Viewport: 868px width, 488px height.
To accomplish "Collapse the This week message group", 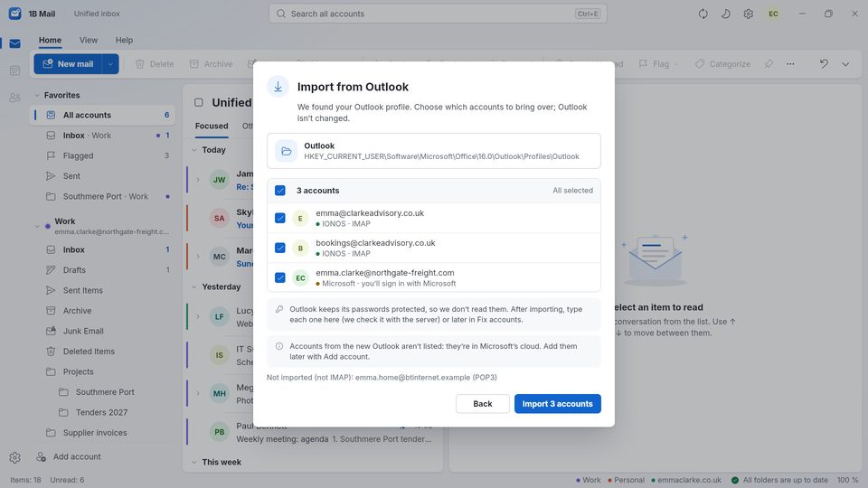I will [x=194, y=462].
